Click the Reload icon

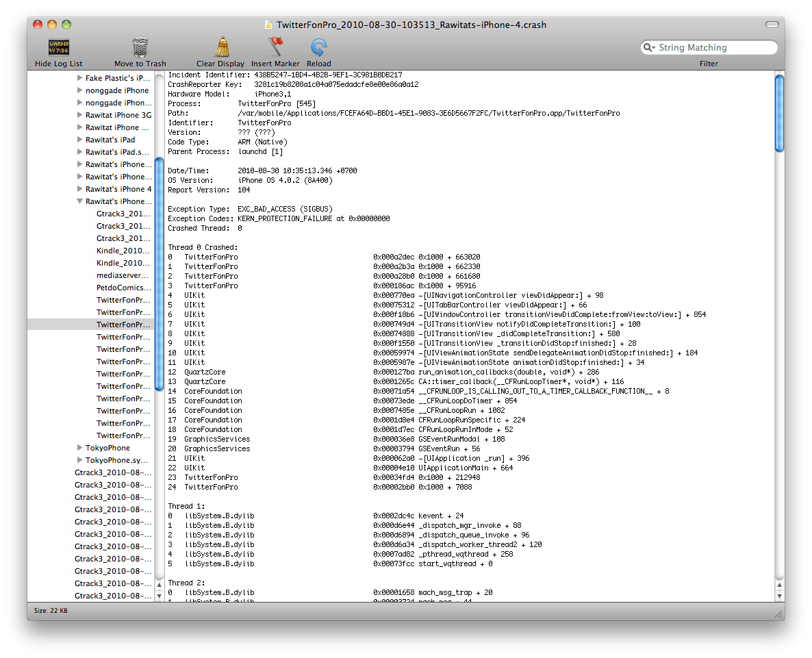pyautogui.click(x=318, y=48)
